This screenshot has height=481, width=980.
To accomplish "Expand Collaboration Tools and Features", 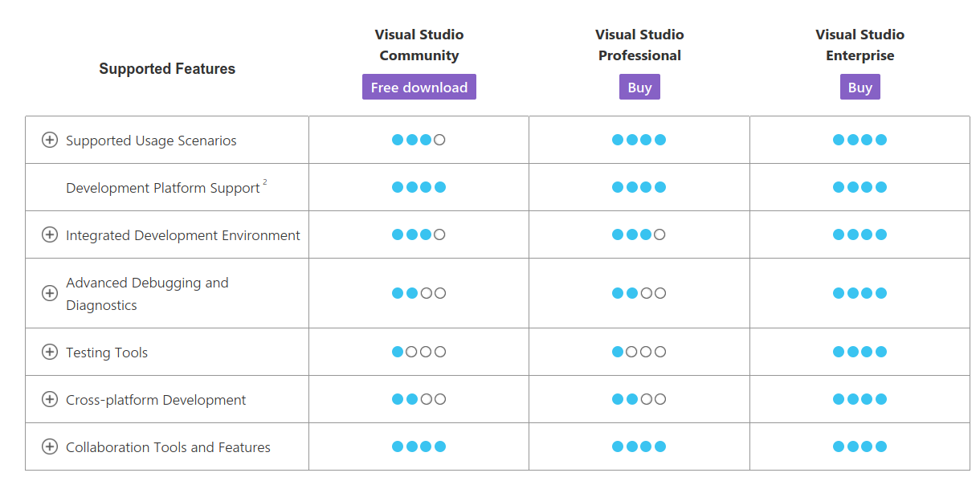I will [49, 446].
